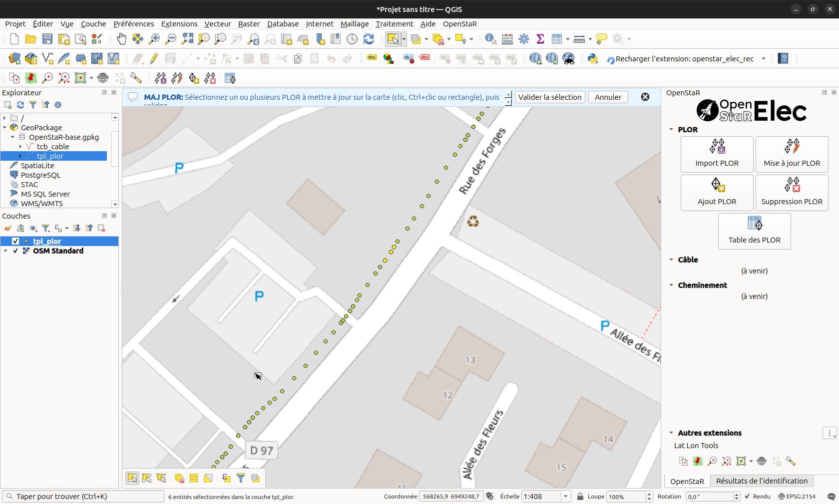Click the Annuler button

[x=608, y=97]
